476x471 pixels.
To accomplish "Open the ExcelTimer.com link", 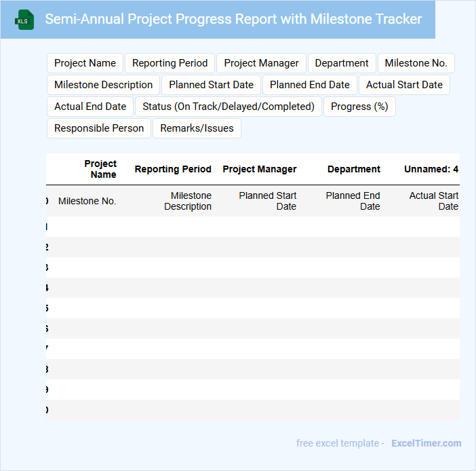I will pyautogui.click(x=427, y=443).
